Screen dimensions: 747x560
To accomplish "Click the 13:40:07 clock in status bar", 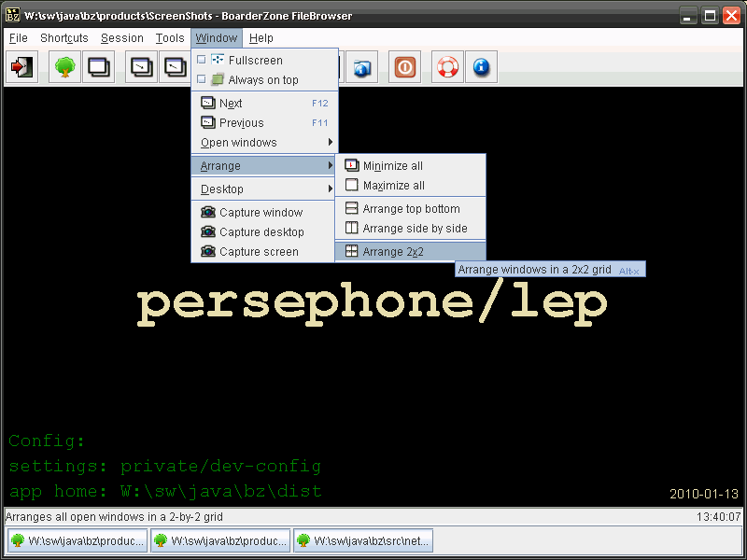I will coord(718,517).
